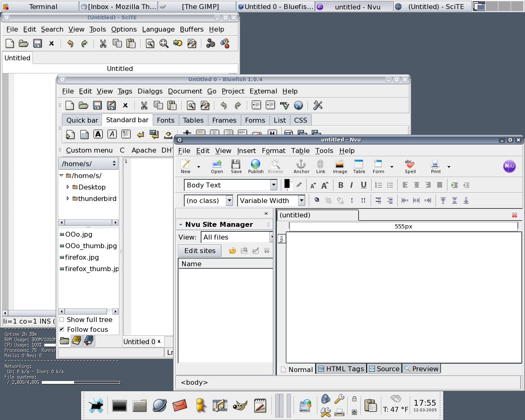Expand the thunderbird folder in Bluefish tree
525x420 pixels.
pos(68,199)
